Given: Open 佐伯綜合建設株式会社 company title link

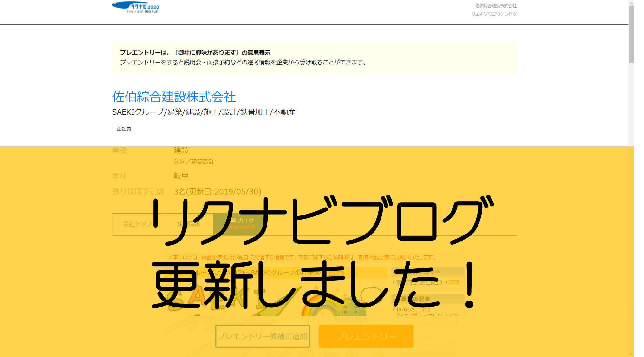Looking at the screenshot, I should (174, 97).
